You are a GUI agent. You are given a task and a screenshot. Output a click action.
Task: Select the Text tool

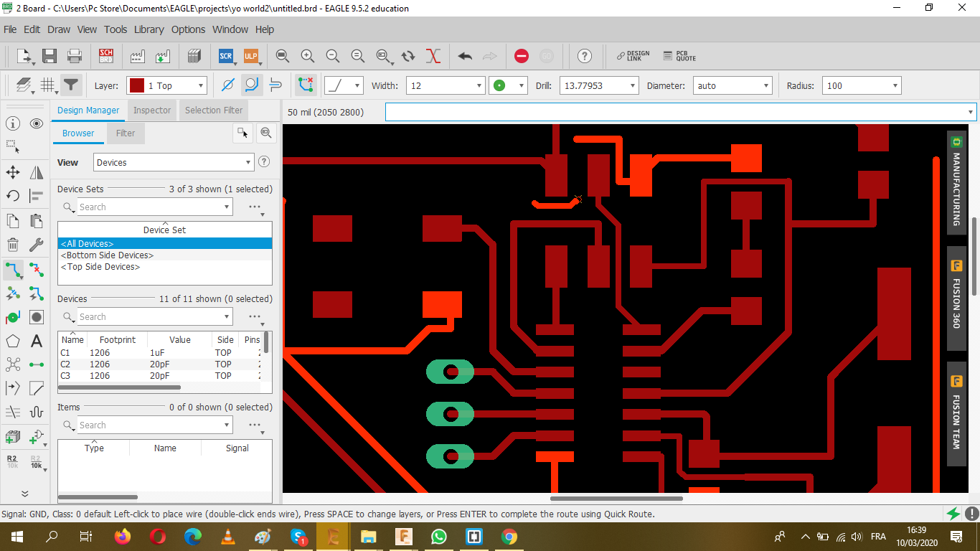(x=37, y=341)
